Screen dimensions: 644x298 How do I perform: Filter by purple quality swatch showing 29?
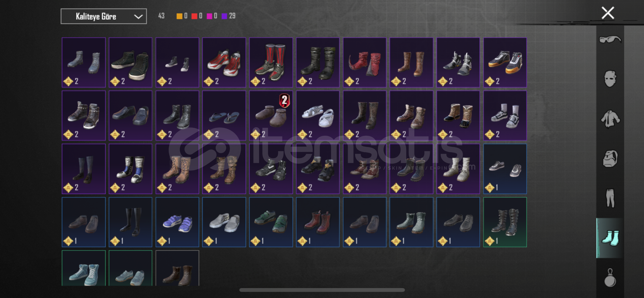pyautogui.click(x=224, y=16)
